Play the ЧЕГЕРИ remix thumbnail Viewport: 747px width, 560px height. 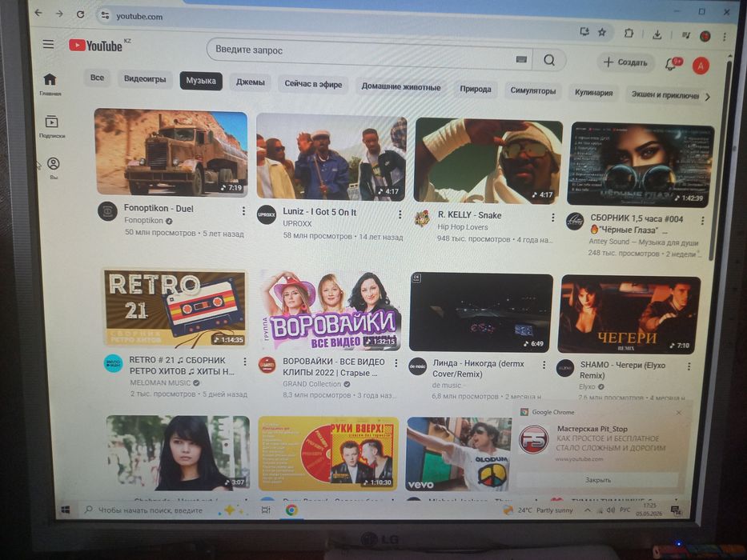coord(629,314)
